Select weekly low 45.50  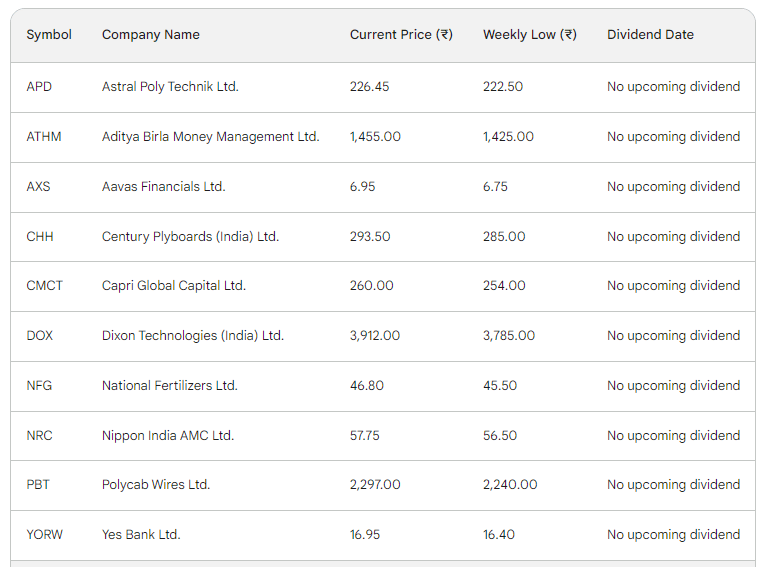(x=500, y=386)
